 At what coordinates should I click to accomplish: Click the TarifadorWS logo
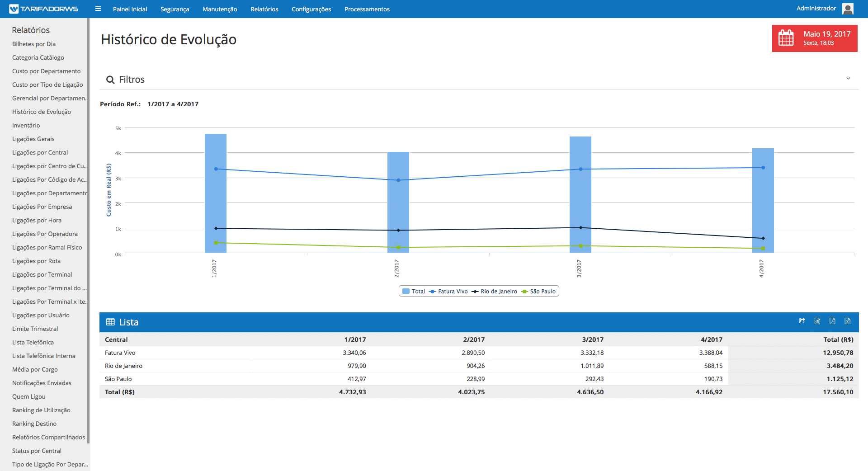(44, 9)
